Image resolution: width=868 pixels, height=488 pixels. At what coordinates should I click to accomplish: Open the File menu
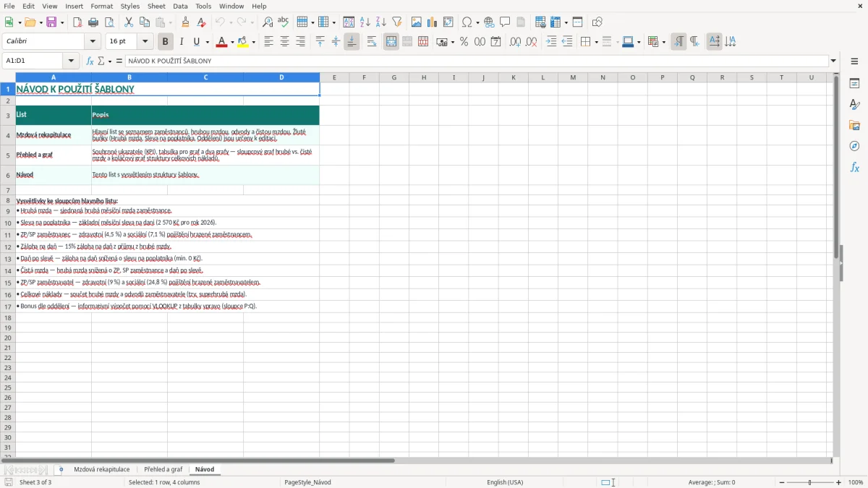pos(9,6)
